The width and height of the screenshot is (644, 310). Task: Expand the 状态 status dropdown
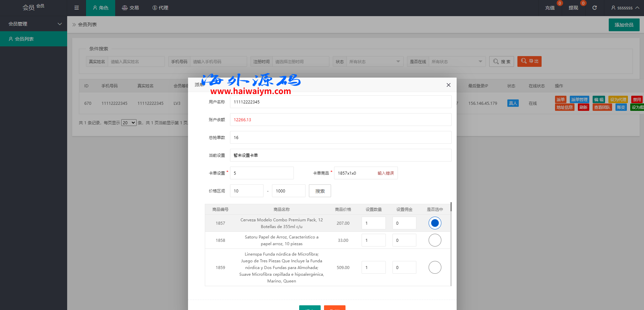coord(374,61)
